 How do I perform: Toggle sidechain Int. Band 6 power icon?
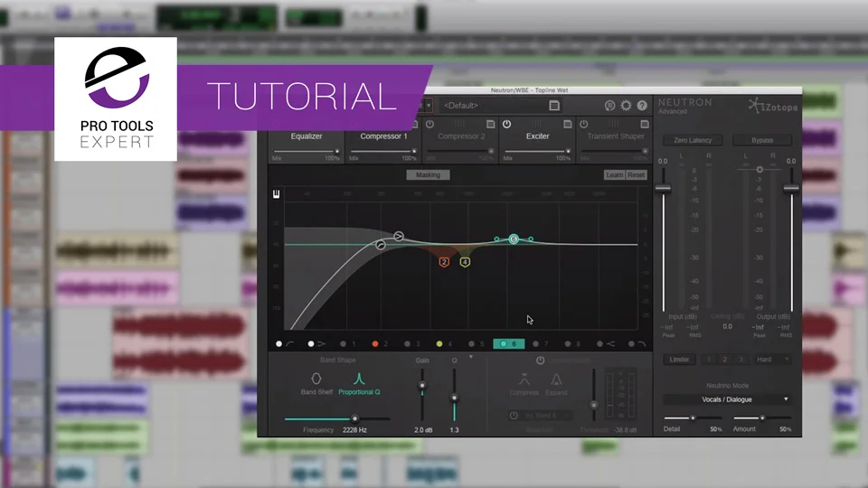pyautogui.click(x=514, y=415)
